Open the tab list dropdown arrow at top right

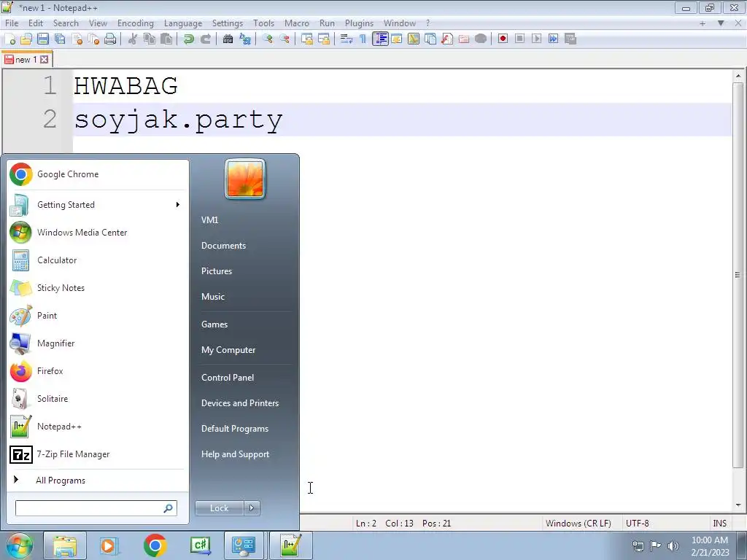(x=721, y=23)
